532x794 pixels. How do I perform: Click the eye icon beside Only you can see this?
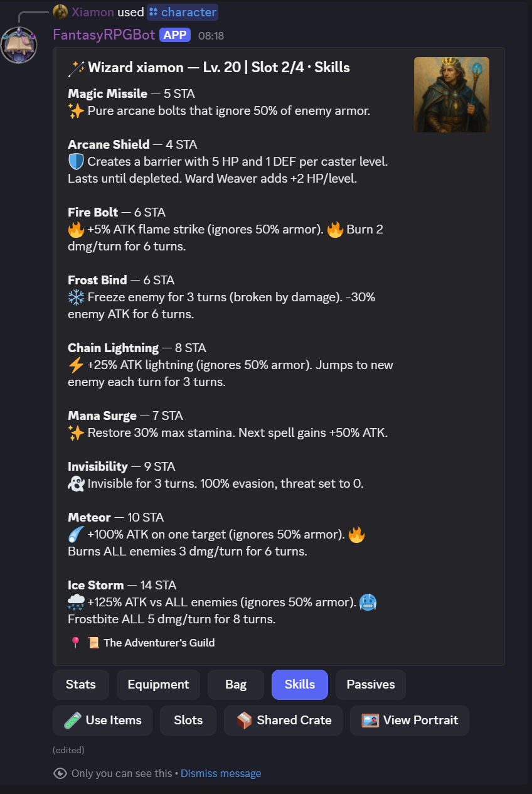(60, 773)
